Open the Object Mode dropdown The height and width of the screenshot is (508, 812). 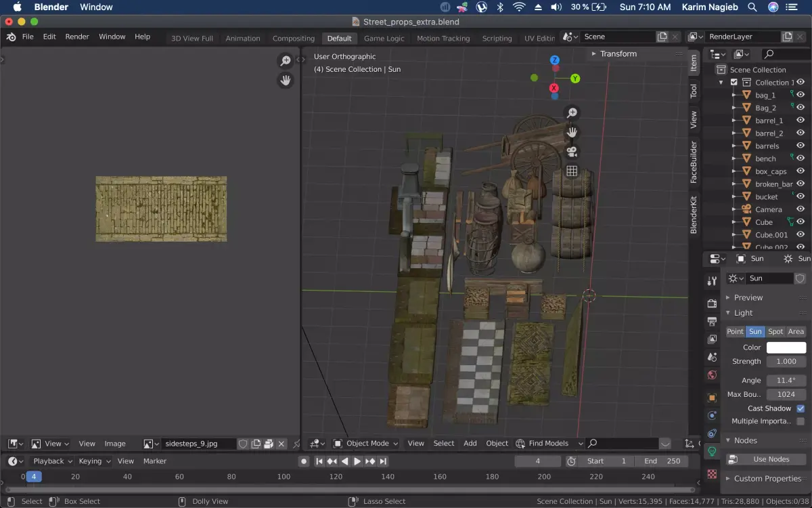(366, 444)
